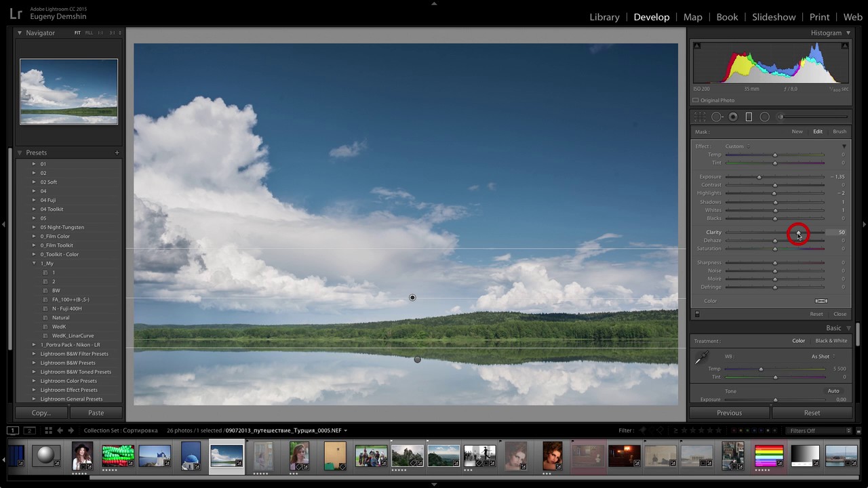The image size is (868, 488).
Task: Click the Previous button
Action: [x=729, y=413]
